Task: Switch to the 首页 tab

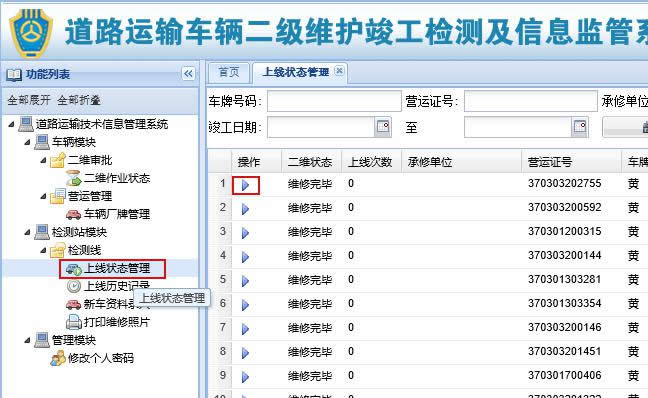Action: [x=229, y=73]
